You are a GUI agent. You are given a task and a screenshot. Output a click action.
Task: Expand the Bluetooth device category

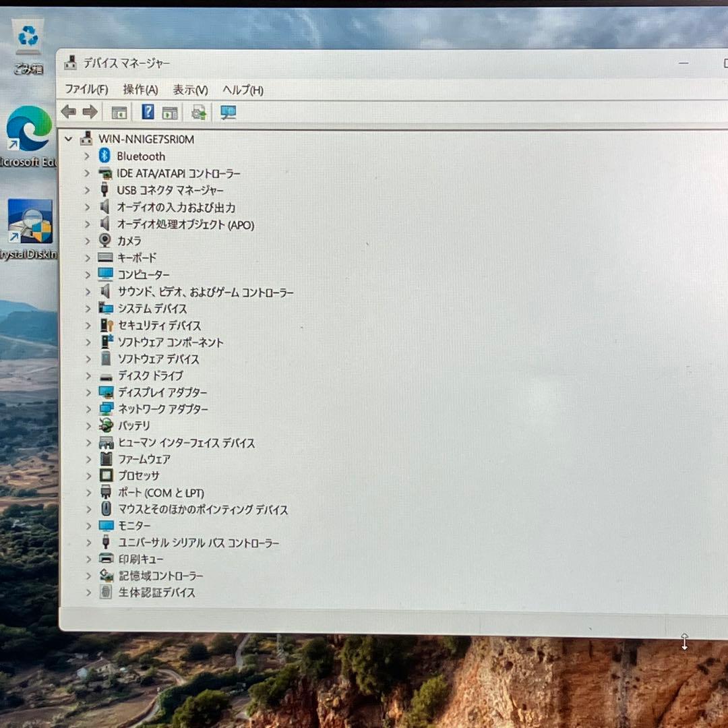(x=86, y=156)
